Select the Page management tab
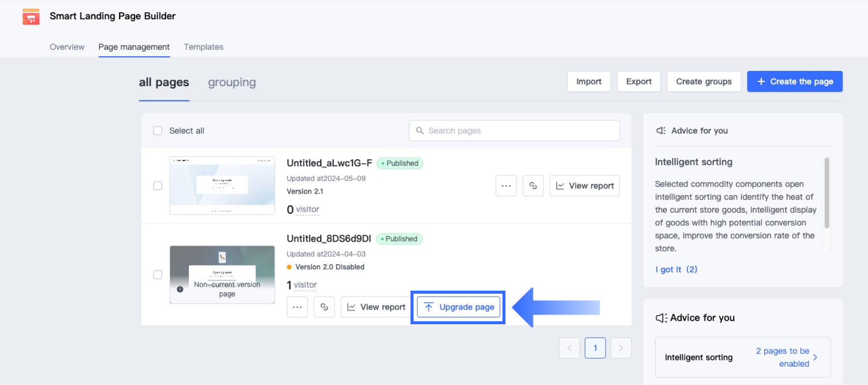This screenshot has height=385, width=868. [134, 47]
